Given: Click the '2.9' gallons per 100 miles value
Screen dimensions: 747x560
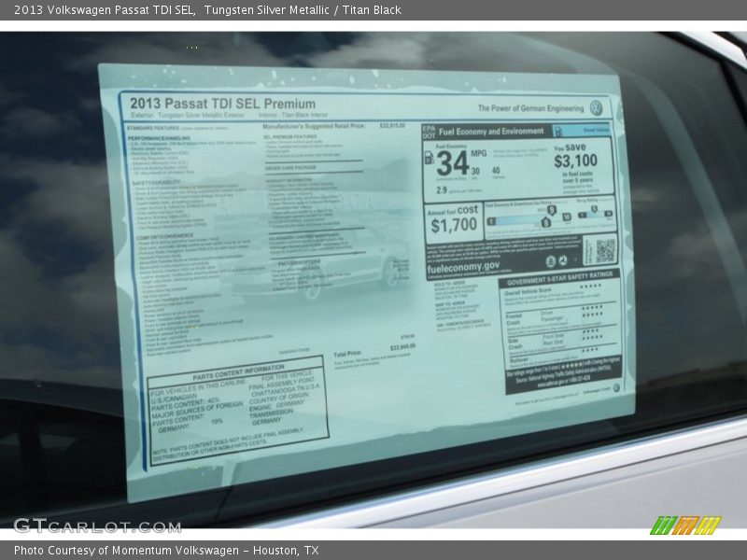Looking at the screenshot, I should [442, 190].
